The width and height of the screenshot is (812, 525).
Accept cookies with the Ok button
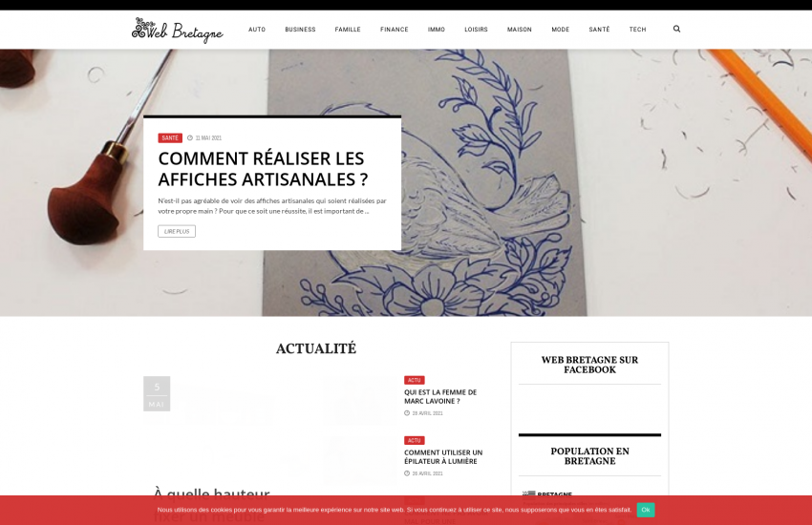click(x=645, y=510)
